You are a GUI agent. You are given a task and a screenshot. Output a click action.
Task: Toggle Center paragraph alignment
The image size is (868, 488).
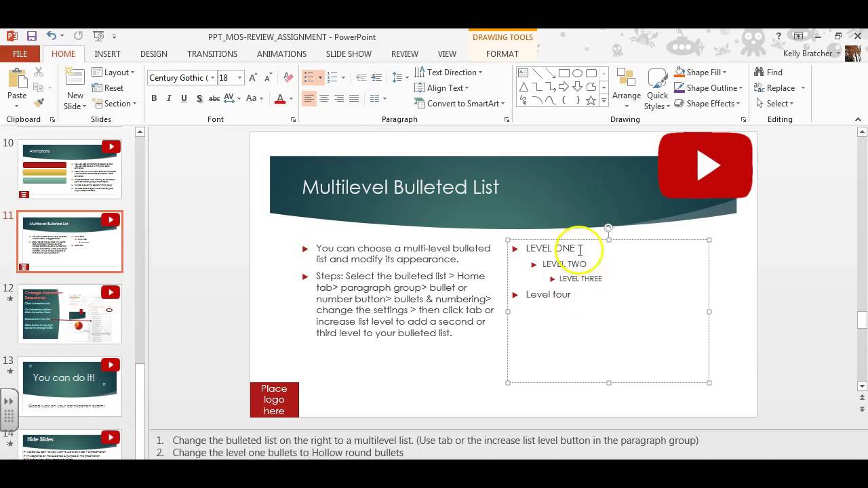coord(324,98)
